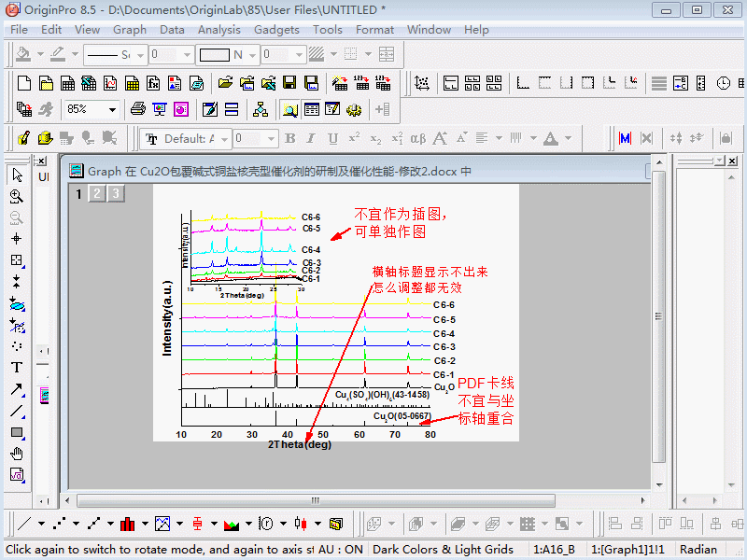The image size is (747, 560).
Task: Click the Duplicate Window icon
Action: click(22, 108)
